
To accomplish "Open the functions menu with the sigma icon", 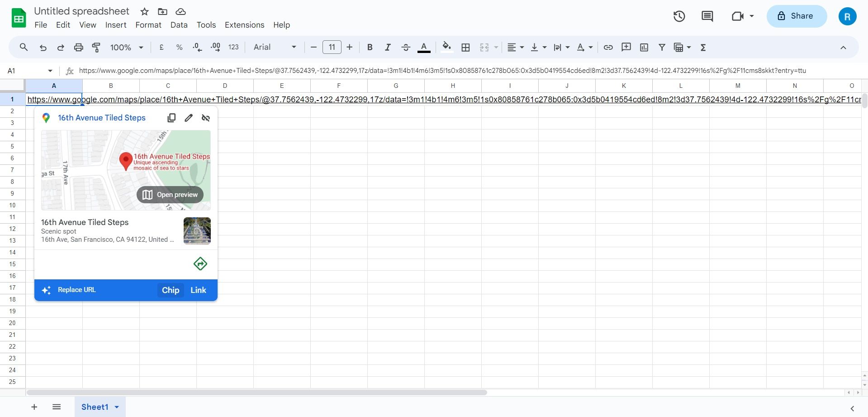I will click(x=703, y=47).
